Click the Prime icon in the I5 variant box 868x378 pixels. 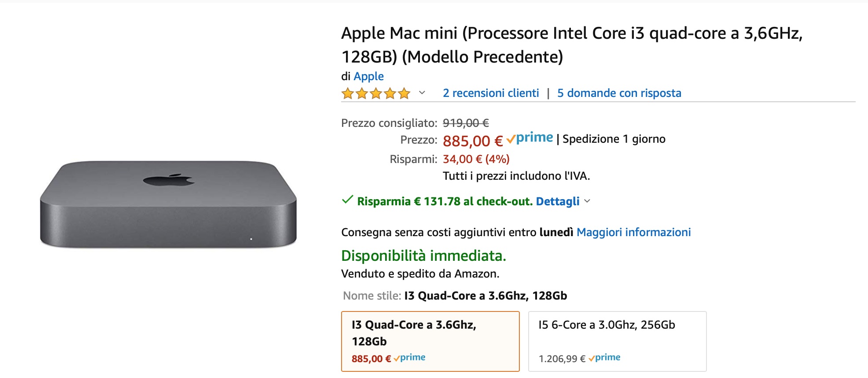[605, 357]
